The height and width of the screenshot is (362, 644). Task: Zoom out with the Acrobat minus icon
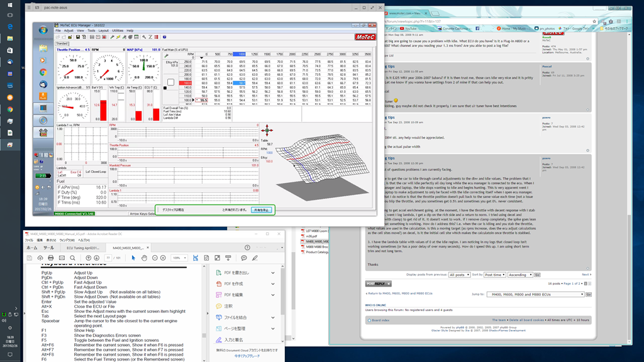(155, 258)
